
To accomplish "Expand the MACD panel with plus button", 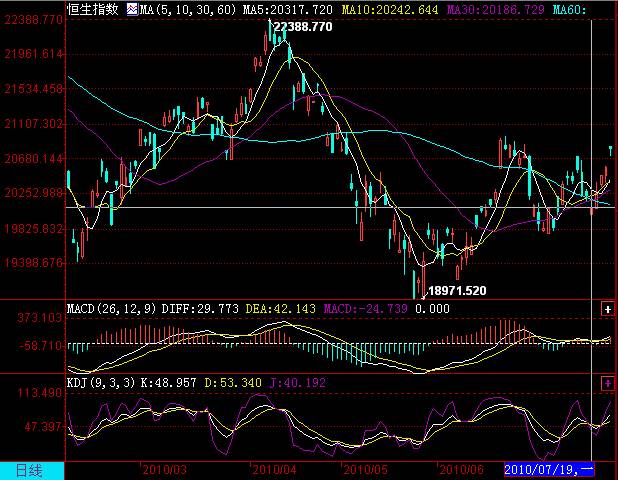I will click(607, 309).
